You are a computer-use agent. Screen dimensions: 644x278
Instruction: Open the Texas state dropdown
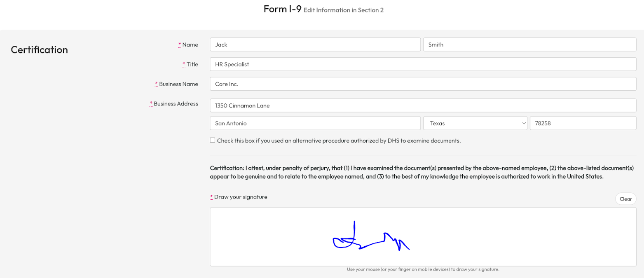(475, 123)
